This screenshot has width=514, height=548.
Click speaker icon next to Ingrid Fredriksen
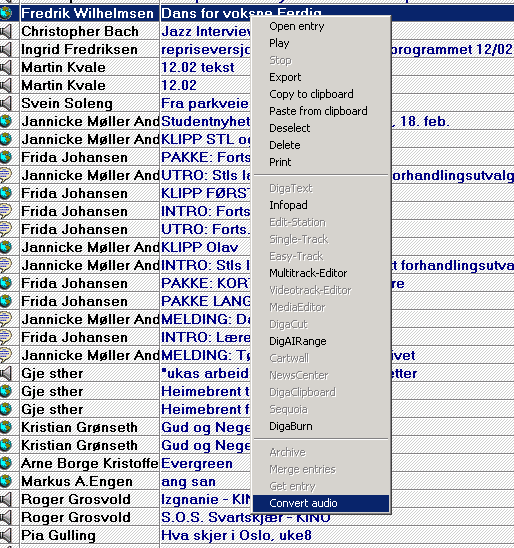pos(6,49)
